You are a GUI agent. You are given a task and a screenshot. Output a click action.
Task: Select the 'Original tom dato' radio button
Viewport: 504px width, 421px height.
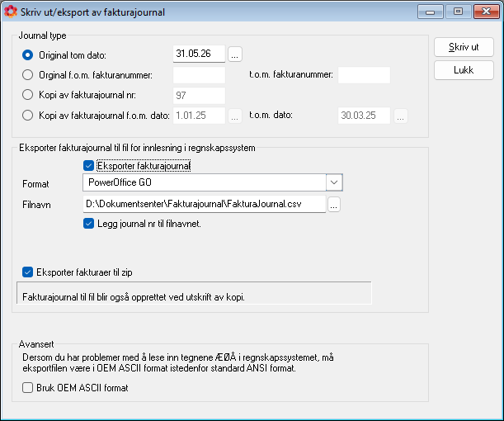pyautogui.click(x=28, y=55)
